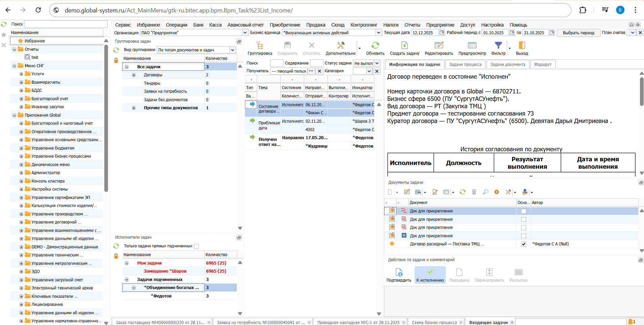644x325 pixels.
Task: Open Предпросмотр preview icon
Action: pyautogui.click(x=472, y=45)
